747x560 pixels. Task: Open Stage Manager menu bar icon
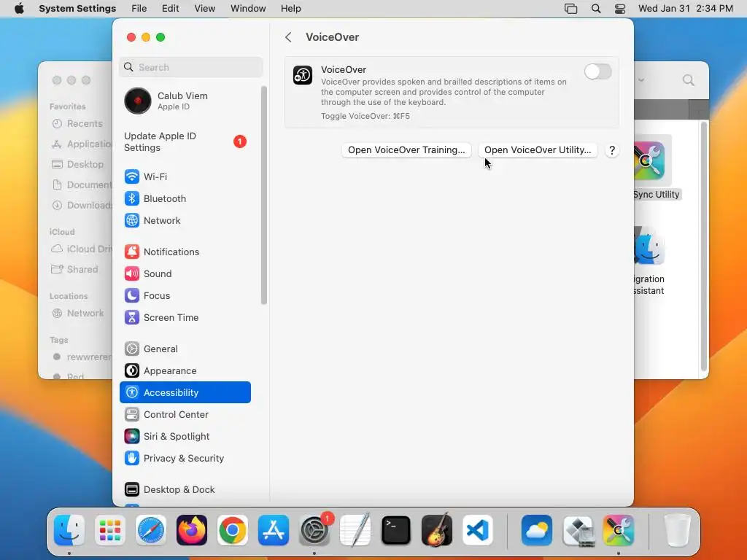(570, 9)
